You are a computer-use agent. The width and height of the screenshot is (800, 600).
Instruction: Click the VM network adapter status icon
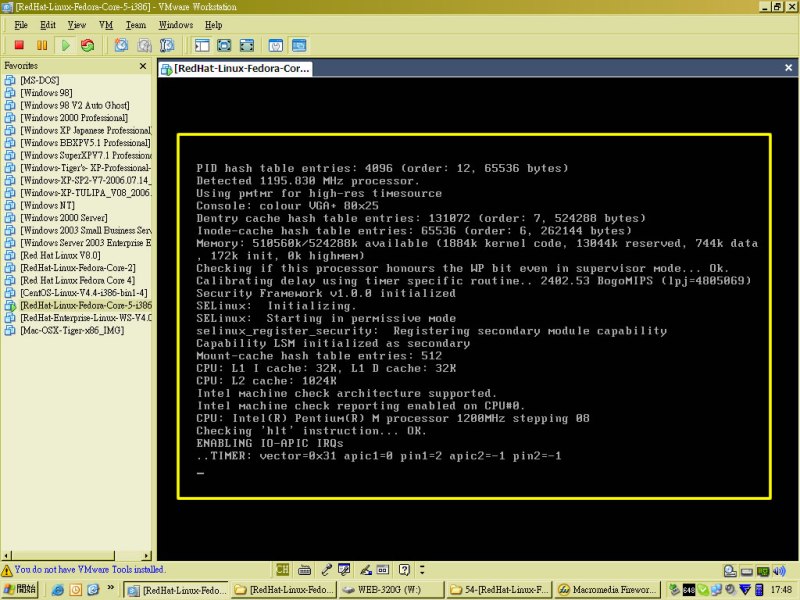tap(763, 570)
